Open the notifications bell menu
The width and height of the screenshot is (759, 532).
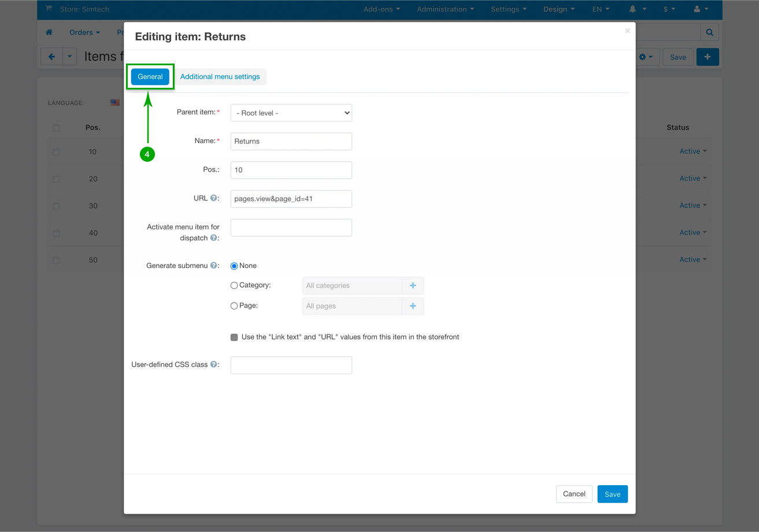pyautogui.click(x=636, y=9)
